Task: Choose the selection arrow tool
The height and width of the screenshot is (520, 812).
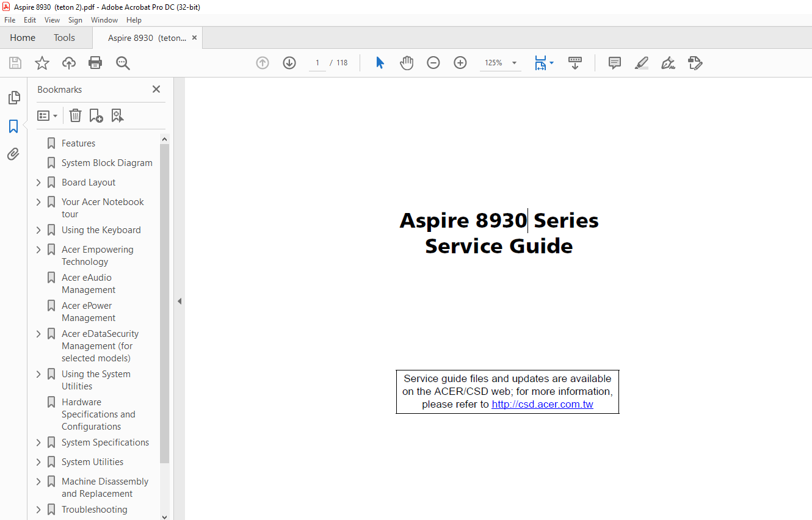Action: tap(380, 63)
